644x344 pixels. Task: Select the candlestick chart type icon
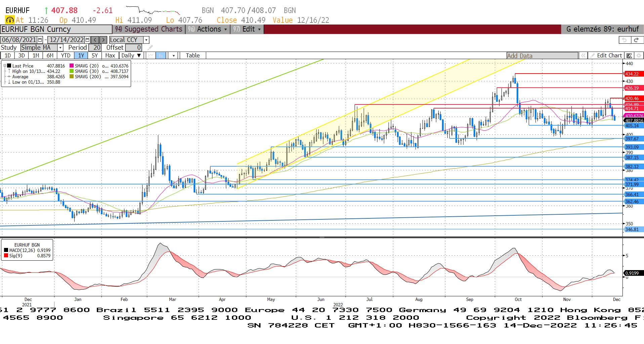[161, 55]
